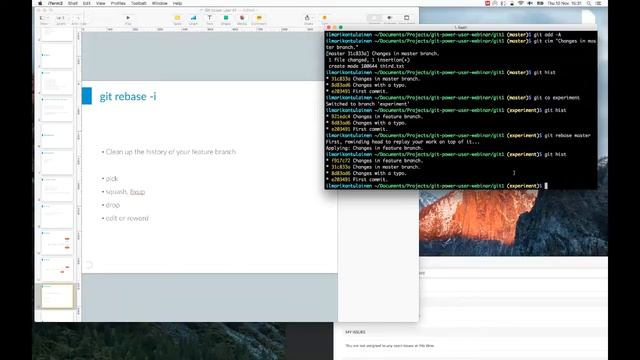640x360 pixels.
Task: Click "1 file changed, 1 insertion(+)" line
Action: click(369, 60)
